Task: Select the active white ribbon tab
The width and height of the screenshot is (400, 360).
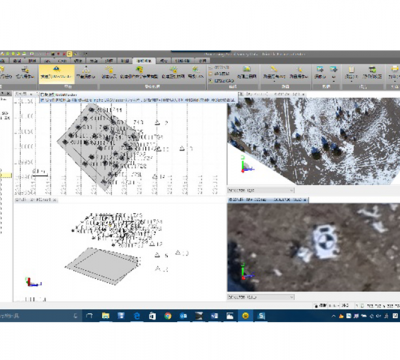Action: click(144, 61)
